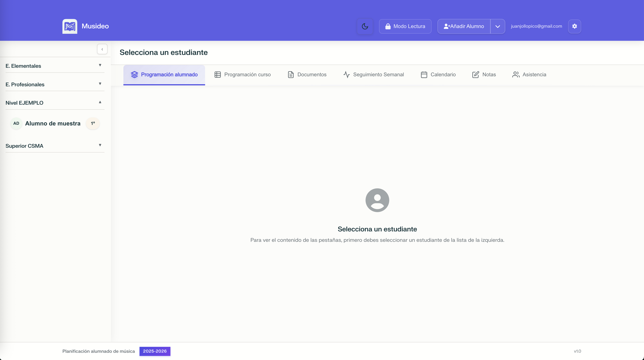This screenshot has width=644, height=360.
Task: Select the Programación alumnado tab icon
Action: point(135,74)
